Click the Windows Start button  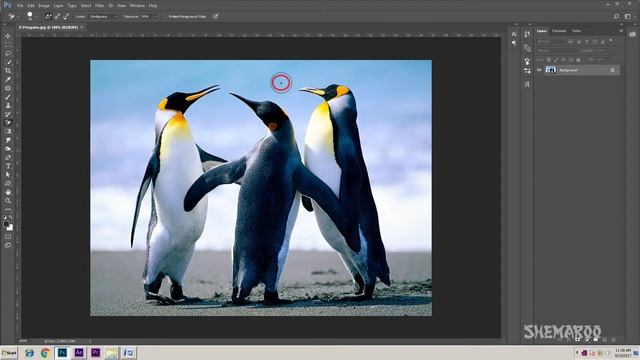9,353
